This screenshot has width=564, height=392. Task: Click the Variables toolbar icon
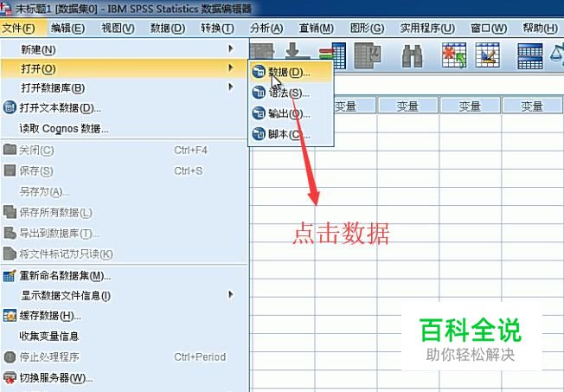[368, 55]
